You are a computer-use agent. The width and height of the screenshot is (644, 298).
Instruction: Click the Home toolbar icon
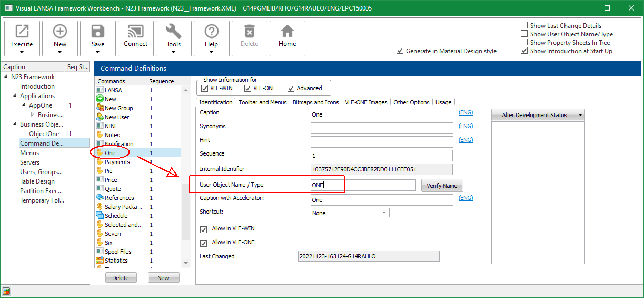[288, 31]
